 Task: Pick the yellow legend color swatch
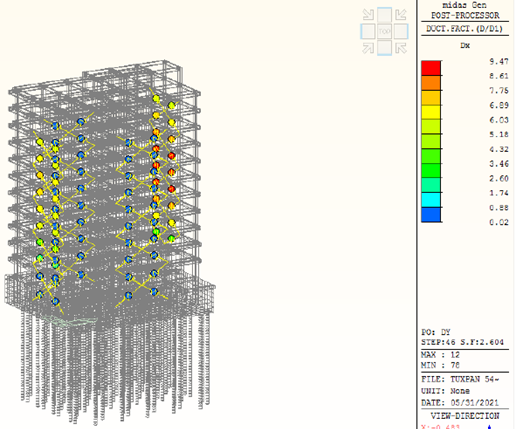pyautogui.click(x=431, y=112)
